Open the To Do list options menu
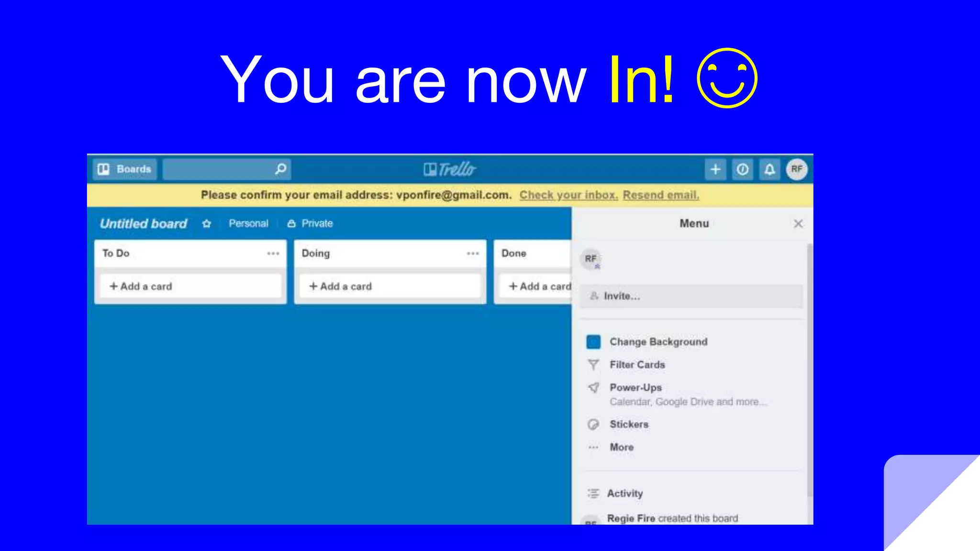 point(273,253)
